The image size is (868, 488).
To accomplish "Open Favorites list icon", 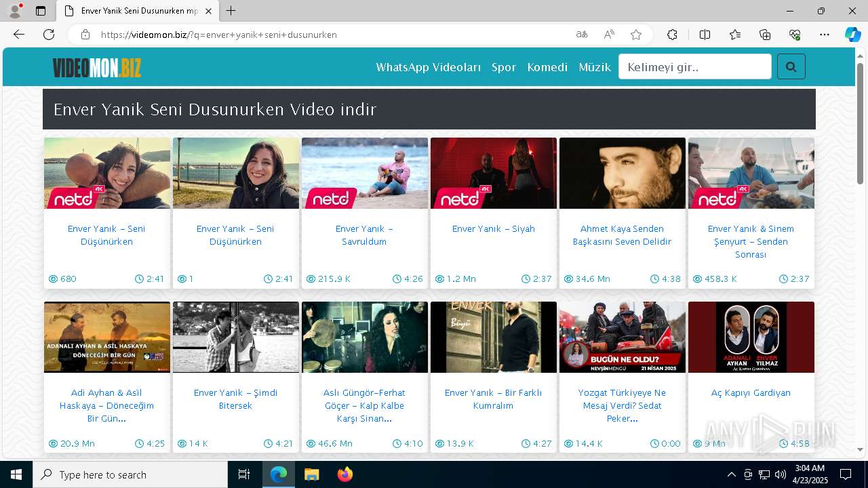I will [735, 35].
